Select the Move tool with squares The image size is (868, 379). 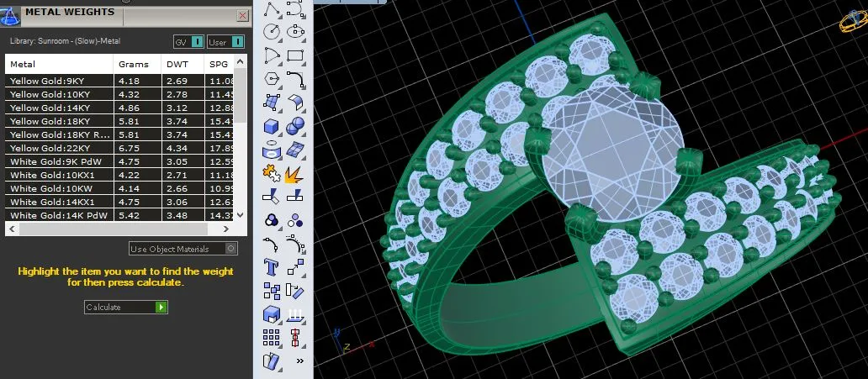(295, 267)
